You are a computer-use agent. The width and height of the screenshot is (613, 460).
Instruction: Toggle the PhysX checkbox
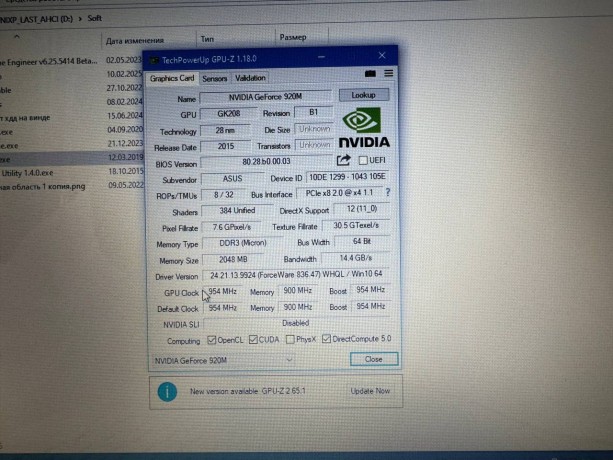click(290, 339)
